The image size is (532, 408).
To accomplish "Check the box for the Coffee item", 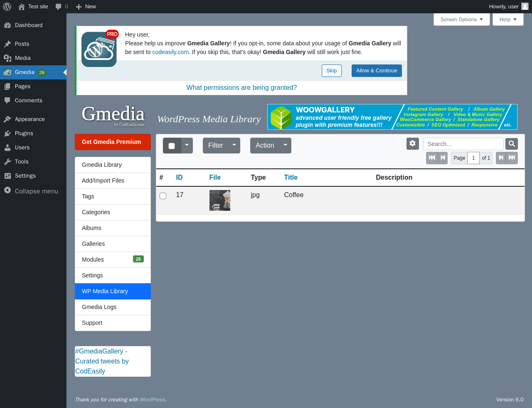I will click(x=163, y=196).
